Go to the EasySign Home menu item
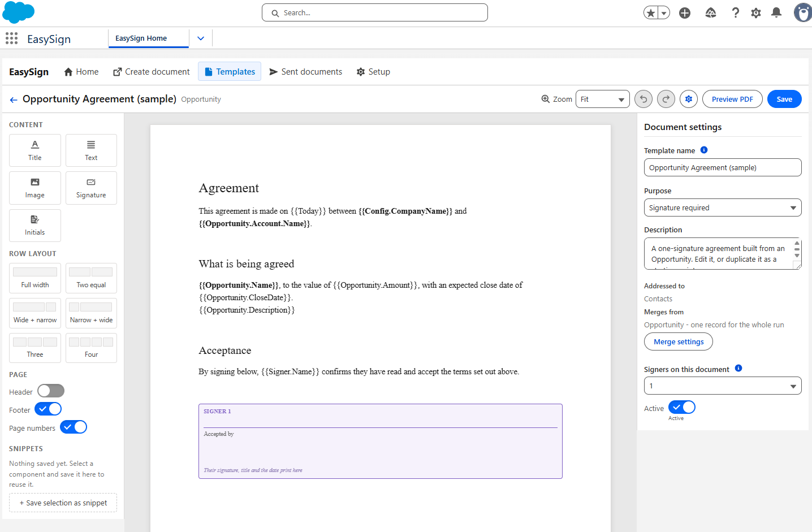Image resolution: width=812 pixels, height=532 pixels. [81, 72]
